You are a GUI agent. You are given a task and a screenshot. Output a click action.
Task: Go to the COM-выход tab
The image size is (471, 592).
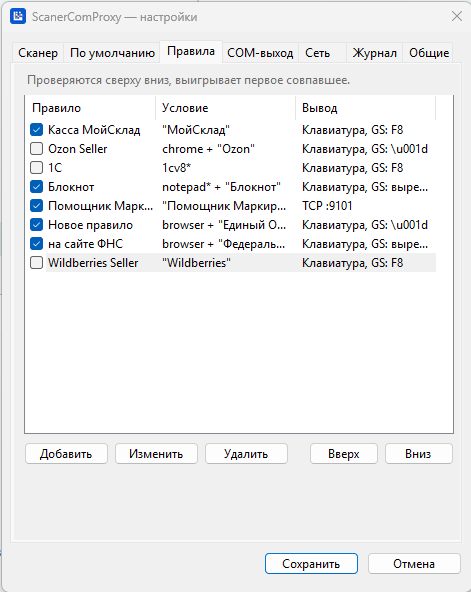[x=260, y=53]
